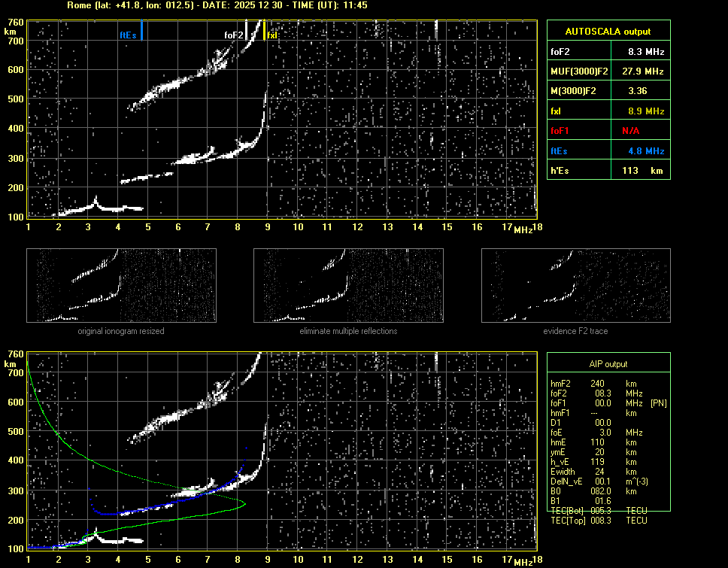Select the h'Es 113 km row
The width and height of the screenshot is (728, 568).
608,171
